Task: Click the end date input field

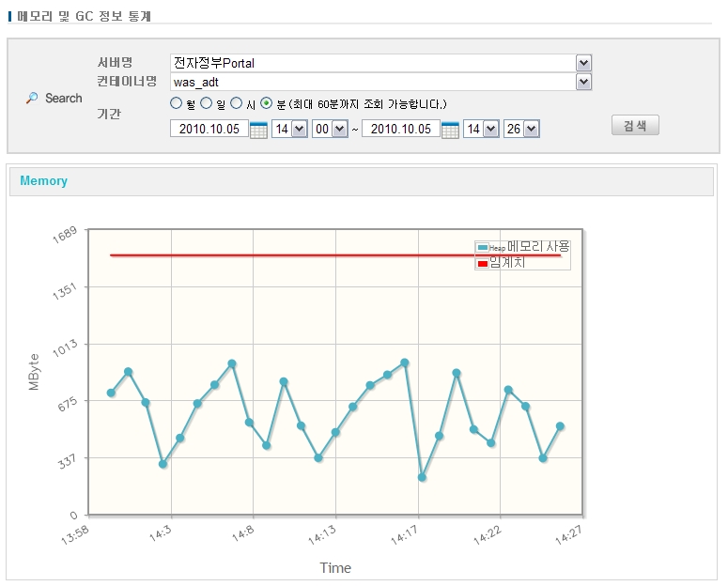Action: [400, 130]
